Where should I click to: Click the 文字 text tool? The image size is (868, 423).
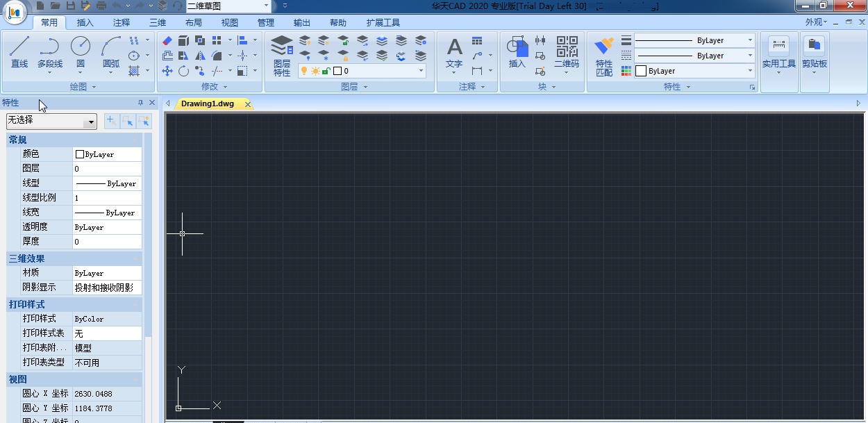(454, 53)
